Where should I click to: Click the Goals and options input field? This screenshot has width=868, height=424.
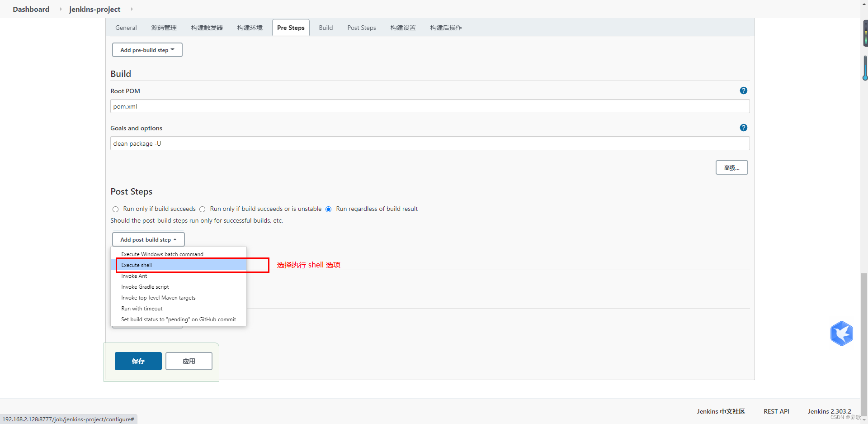tap(430, 143)
